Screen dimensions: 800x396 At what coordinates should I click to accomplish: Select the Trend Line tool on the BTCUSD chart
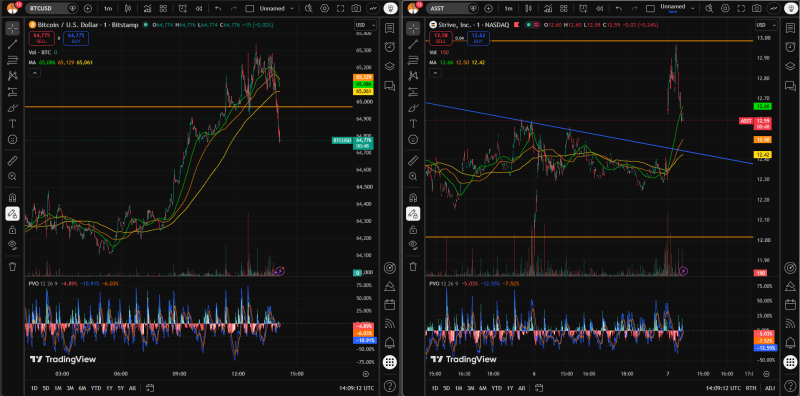(x=12, y=44)
